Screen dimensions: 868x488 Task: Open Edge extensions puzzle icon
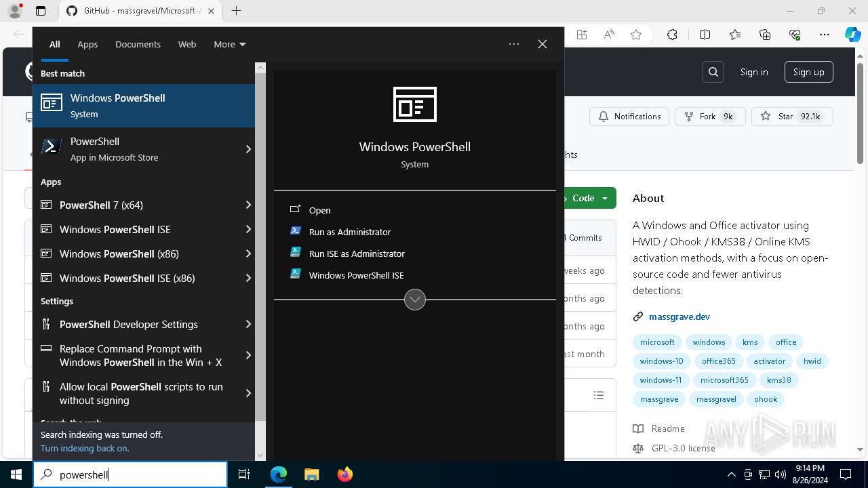pos(672,35)
